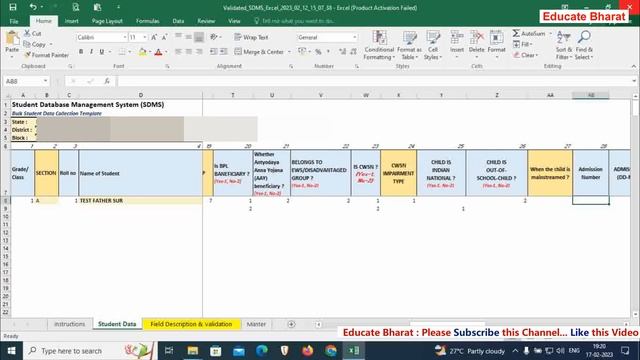Open the File tab
Image resolution: width=640 pixels, height=360 pixels.
[14, 21]
